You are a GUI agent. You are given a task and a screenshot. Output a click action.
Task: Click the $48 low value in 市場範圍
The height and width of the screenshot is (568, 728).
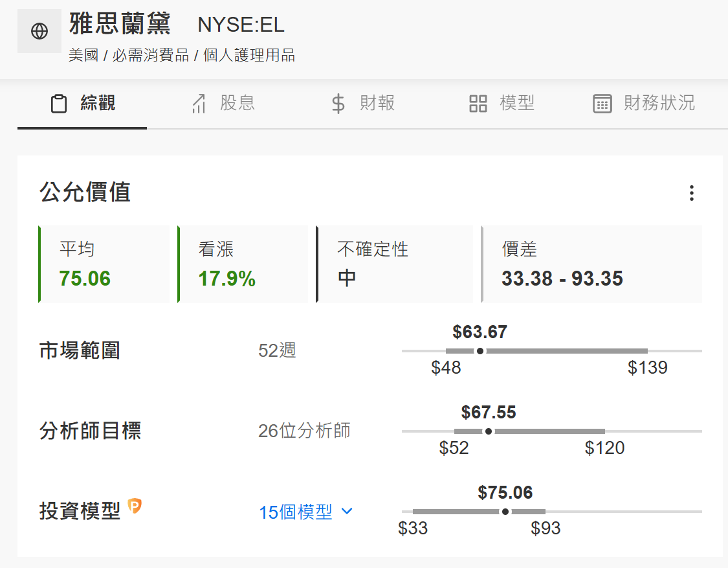tap(446, 368)
